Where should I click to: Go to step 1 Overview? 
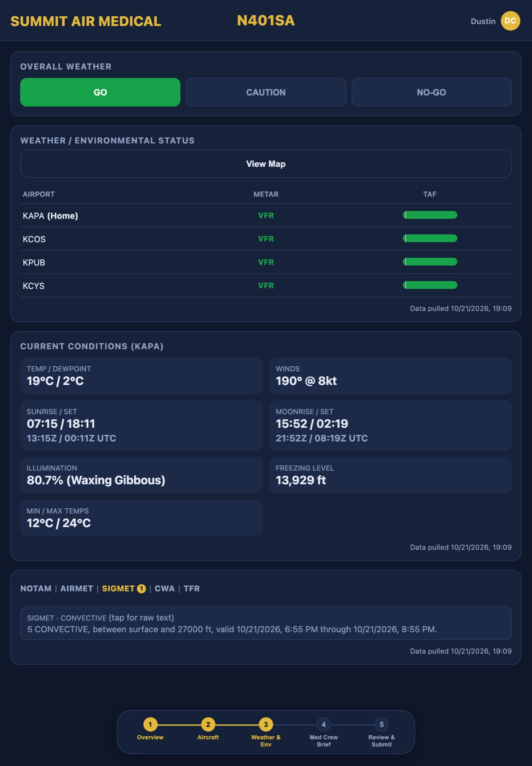[x=150, y=730]
